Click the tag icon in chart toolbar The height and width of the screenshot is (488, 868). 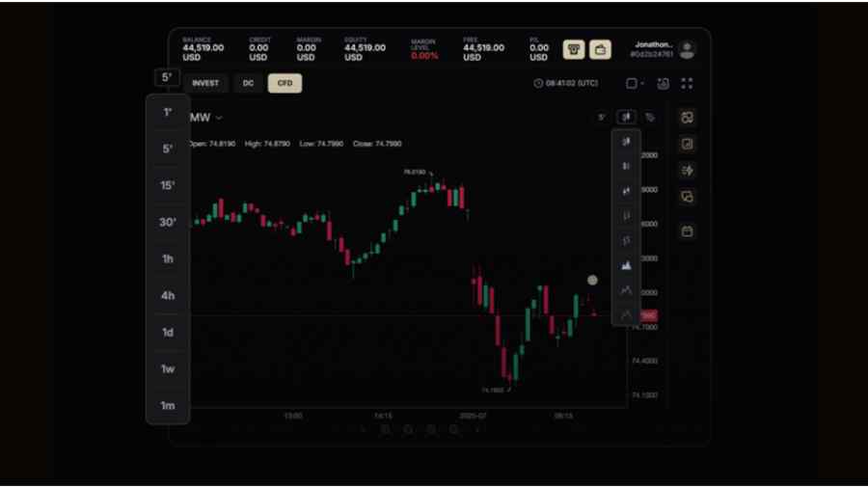tap(650, 118)
